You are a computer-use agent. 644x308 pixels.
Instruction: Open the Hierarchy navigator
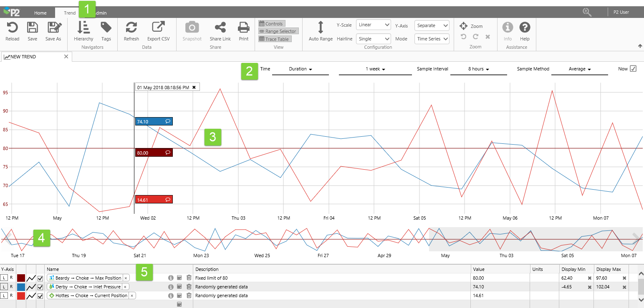tap(83, 28)
